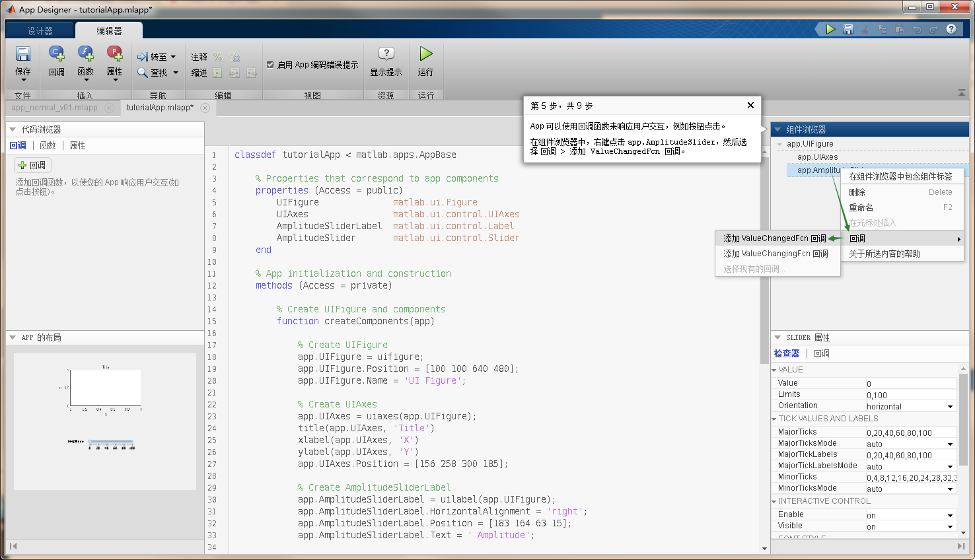Toggle 启用 App 编码错误提示 checkbox
The image size is (975, 560).
pyautogui.click(x=270, y=63)
